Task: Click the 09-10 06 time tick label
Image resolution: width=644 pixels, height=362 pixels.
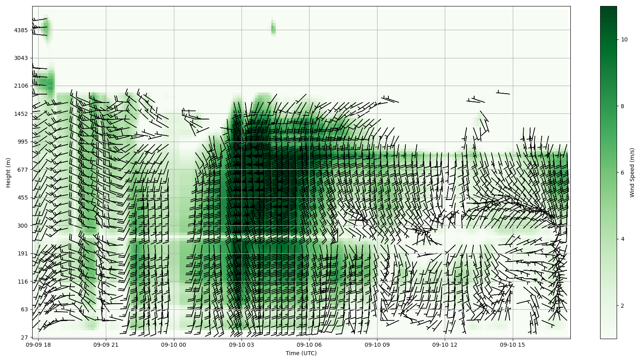Action: 309,345
